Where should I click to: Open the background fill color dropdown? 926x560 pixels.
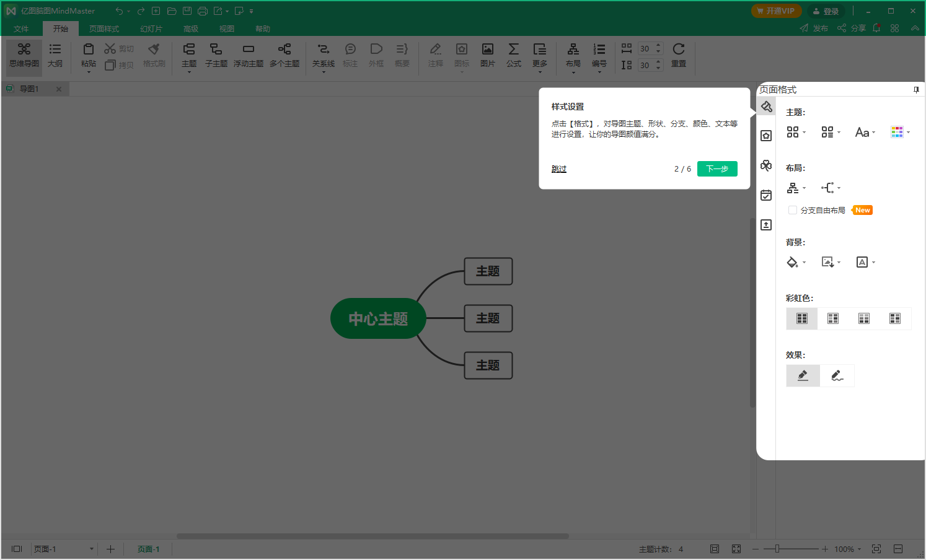point(796,262)
